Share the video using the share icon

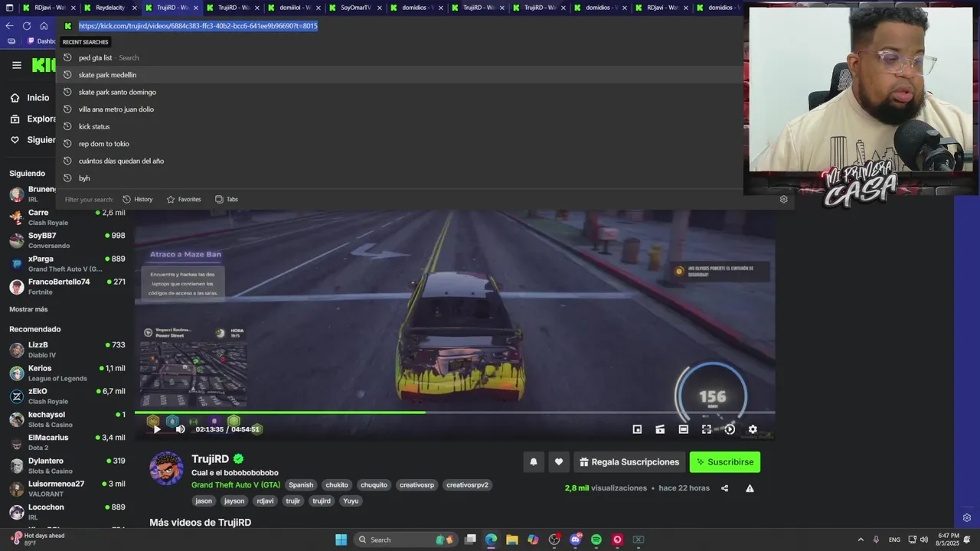(x=724, y=488)
